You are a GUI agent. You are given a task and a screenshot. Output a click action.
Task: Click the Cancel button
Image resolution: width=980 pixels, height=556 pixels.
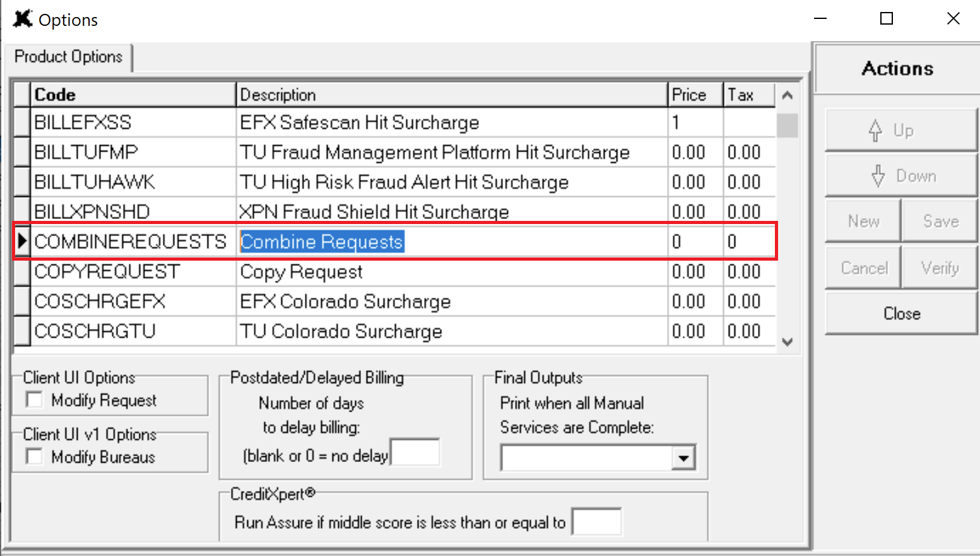pyautogui.click(x=863, y=268)
